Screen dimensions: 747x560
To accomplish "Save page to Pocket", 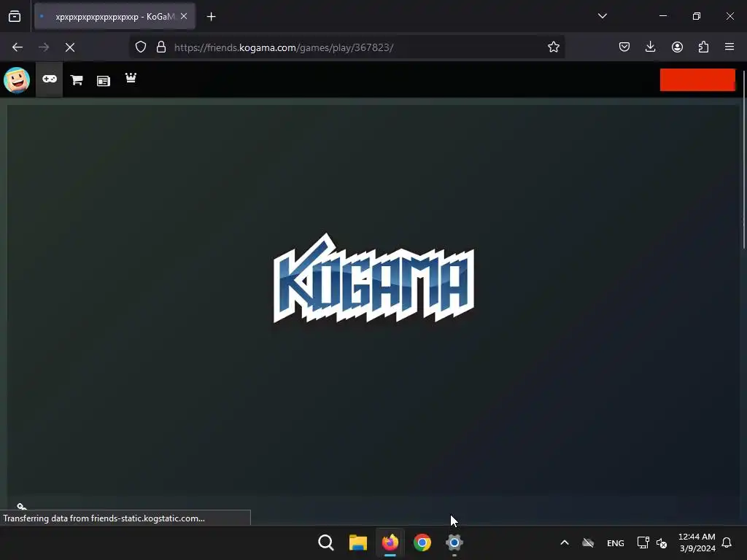I will point(624,47).
